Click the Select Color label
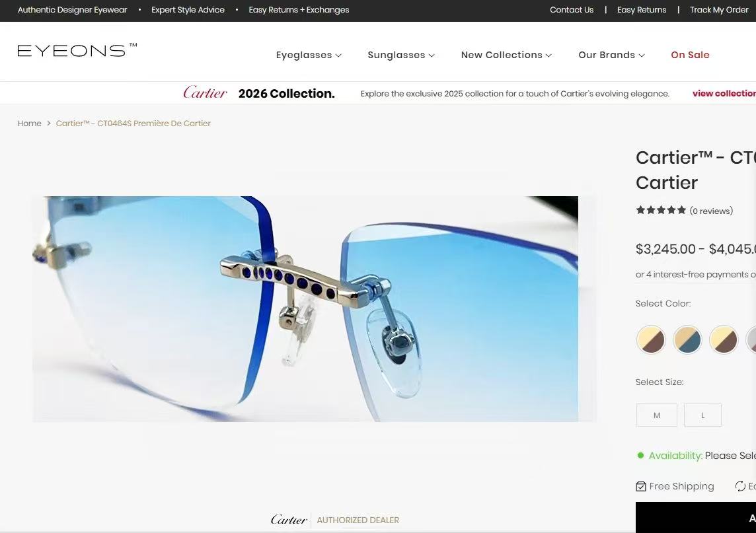 point(663,303)
